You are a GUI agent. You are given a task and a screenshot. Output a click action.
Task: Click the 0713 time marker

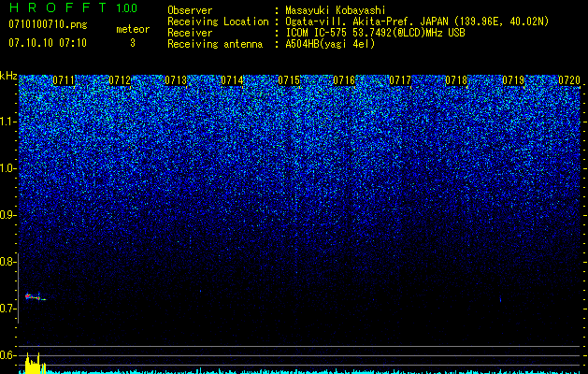[x=176, y=80]
